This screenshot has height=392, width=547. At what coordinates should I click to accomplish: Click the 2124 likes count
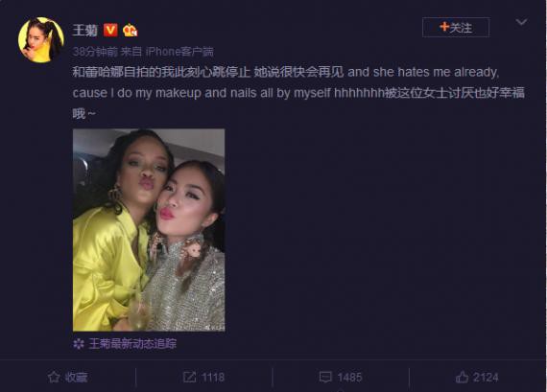click(x=486, y=378)
